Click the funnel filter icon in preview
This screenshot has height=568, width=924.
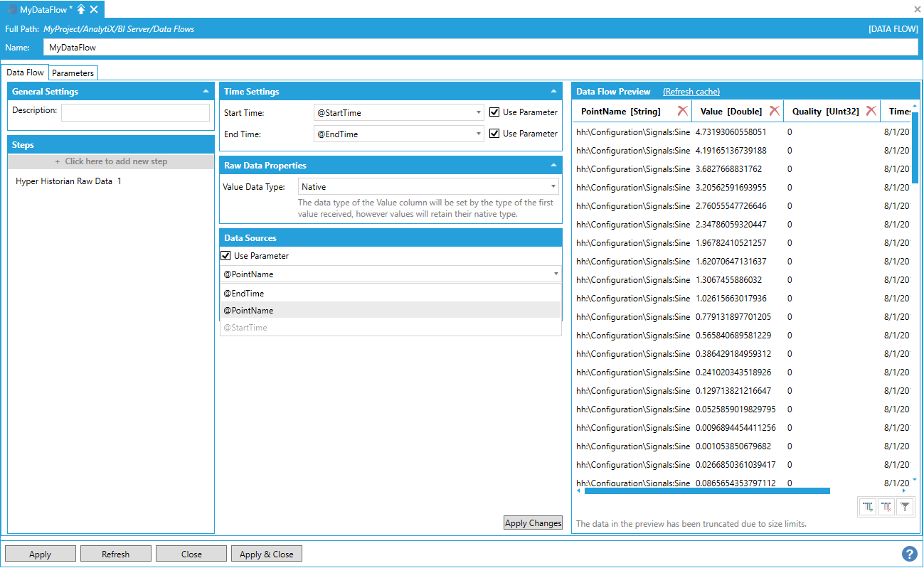pyautogui.click(x=904, y=507)
